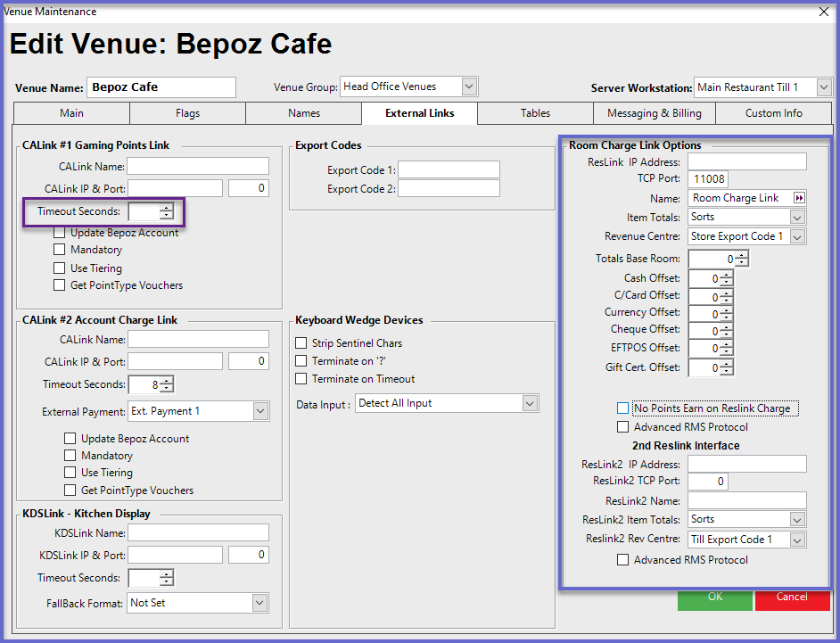
Task: Click the KDSLink Name field
Action: click(x=198, y=532)
